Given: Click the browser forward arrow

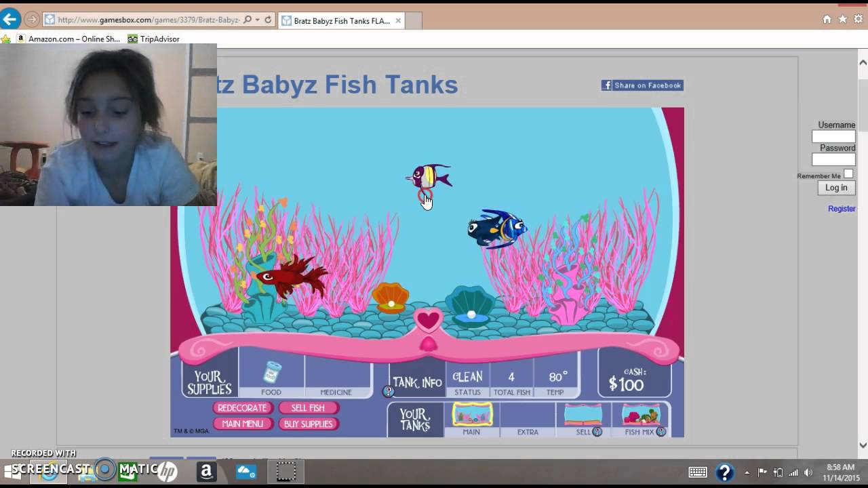Looking at the screenshot, I should [x=31, y=20].
